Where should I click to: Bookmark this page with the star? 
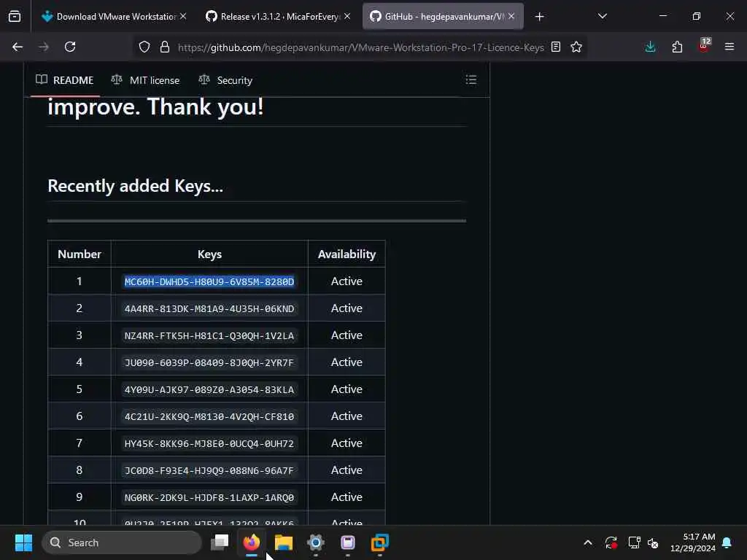pyautogui.click(x=576, y=47)
